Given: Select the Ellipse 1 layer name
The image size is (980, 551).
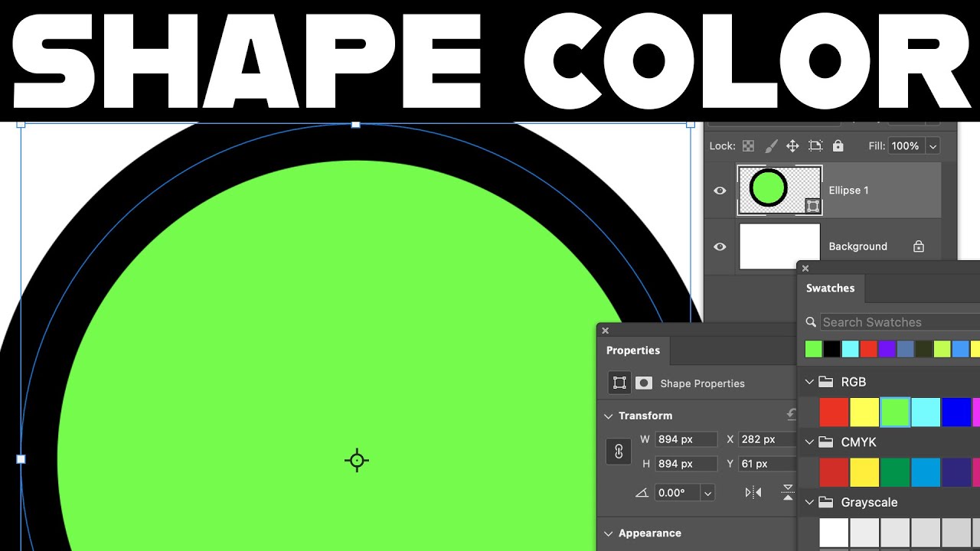Looking at the screenshot, I should (x=849, y=191).
